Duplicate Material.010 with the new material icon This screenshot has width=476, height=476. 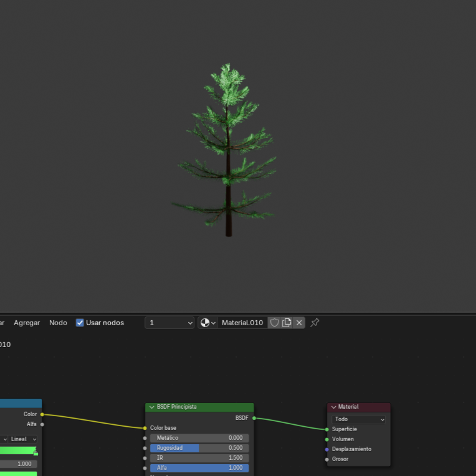pos(287,323)
